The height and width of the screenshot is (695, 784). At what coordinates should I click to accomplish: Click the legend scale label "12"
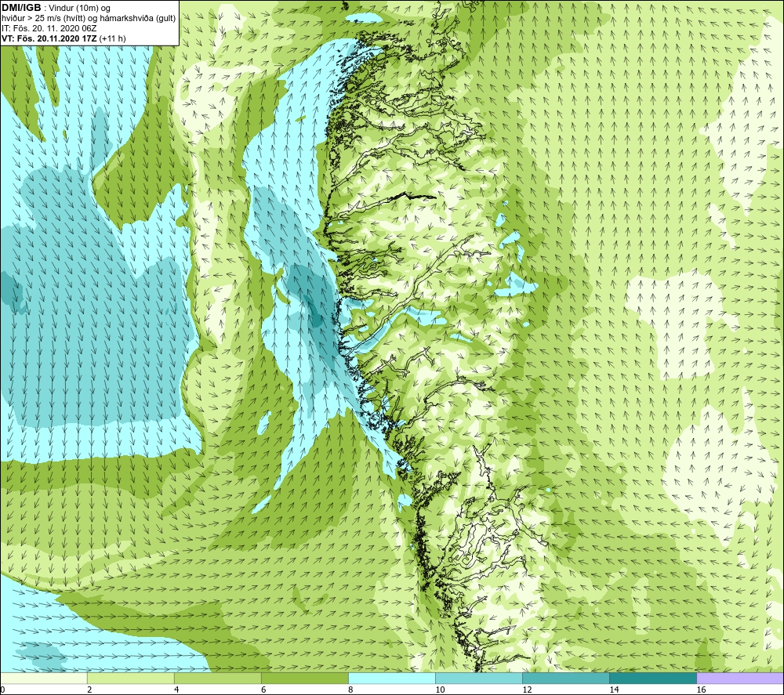[x=527, y=690]
